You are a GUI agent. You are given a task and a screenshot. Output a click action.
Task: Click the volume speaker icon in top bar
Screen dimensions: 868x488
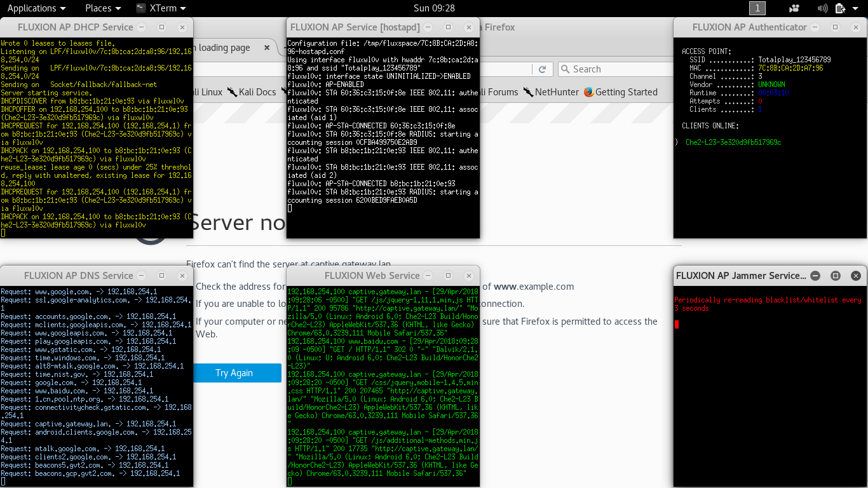(x=822, y=8)
